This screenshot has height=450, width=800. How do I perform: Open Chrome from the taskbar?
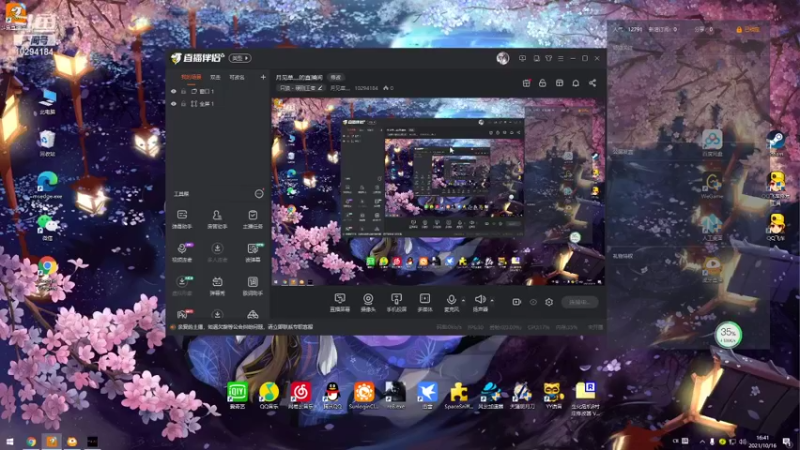click(x=31, y=441)
